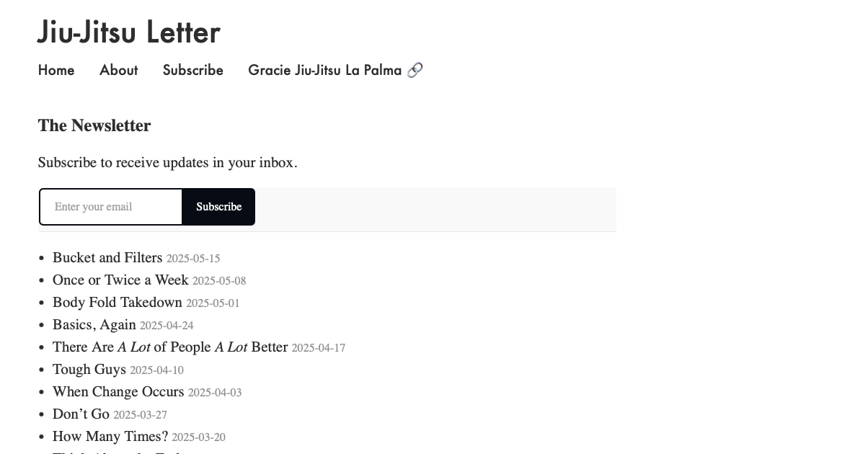The image size is (868, 454).
Task: Click the 2025-04-17 date text
Action: (x=319, y=348)
